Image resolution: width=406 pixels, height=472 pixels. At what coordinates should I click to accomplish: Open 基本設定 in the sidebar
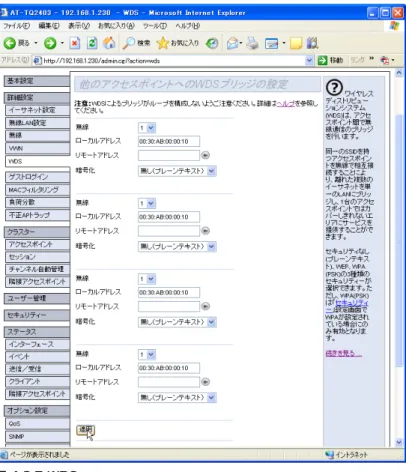(x=37, y=81)
